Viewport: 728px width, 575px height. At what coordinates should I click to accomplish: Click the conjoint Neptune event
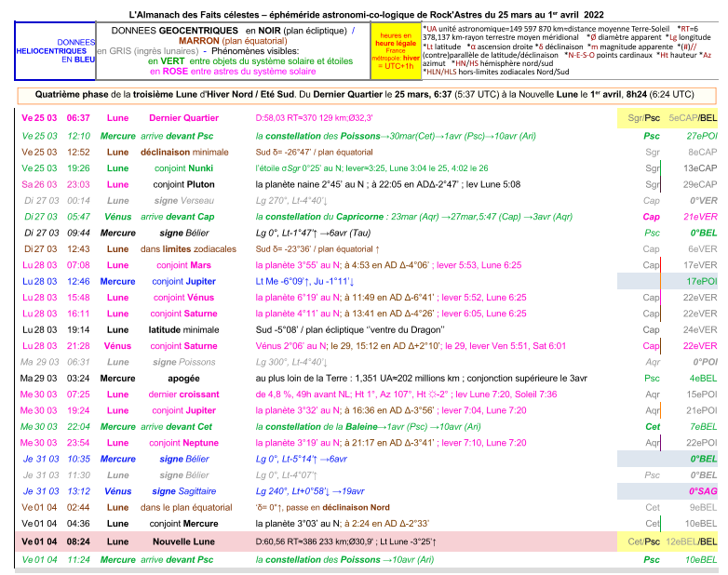(184, 442)
